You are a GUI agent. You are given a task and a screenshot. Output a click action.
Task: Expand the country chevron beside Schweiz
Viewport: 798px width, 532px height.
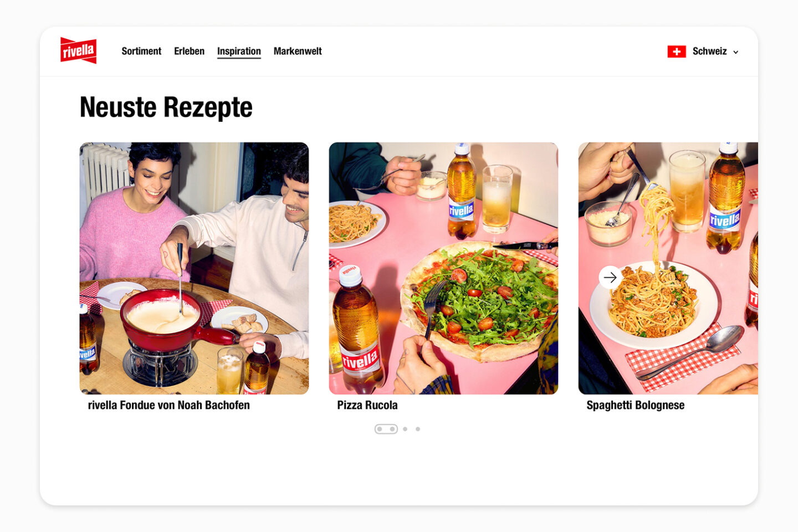(736, 52)
